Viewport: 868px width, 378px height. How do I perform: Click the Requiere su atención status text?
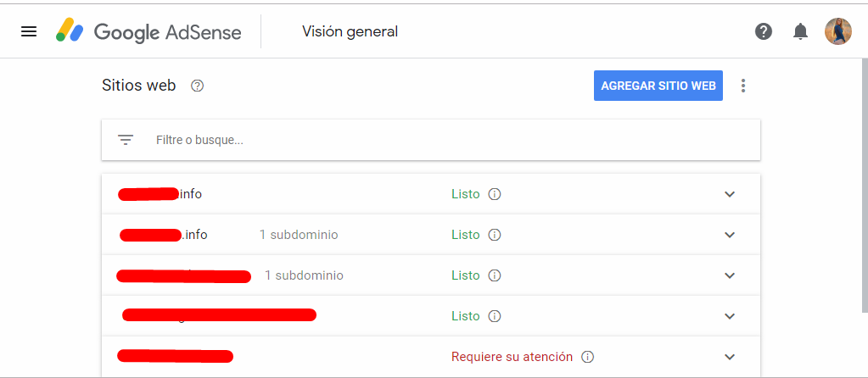[512, 357]
